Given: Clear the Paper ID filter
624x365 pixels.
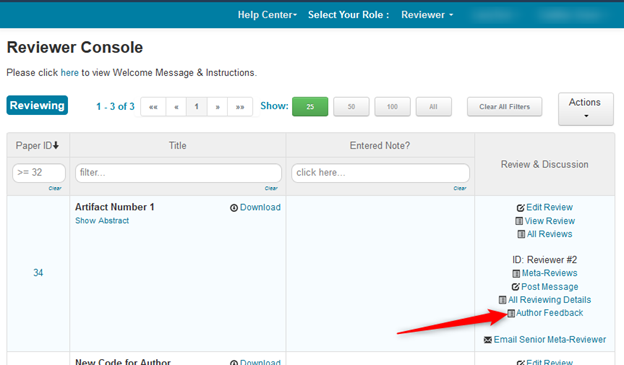Looking at the screenshot, I should (x=55, y=188).
